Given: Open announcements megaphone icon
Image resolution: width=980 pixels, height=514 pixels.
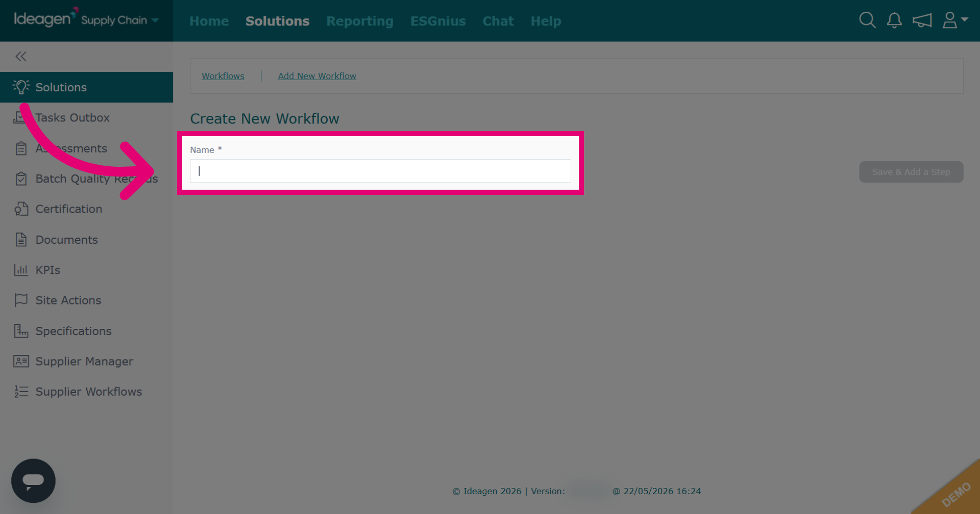Looking at the screenshot, I should tap(922, 20).
